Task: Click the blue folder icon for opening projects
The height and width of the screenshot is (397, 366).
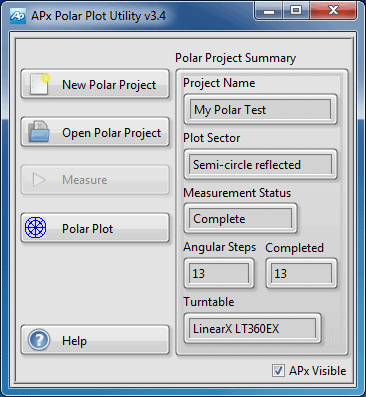Action: point(39,132)
